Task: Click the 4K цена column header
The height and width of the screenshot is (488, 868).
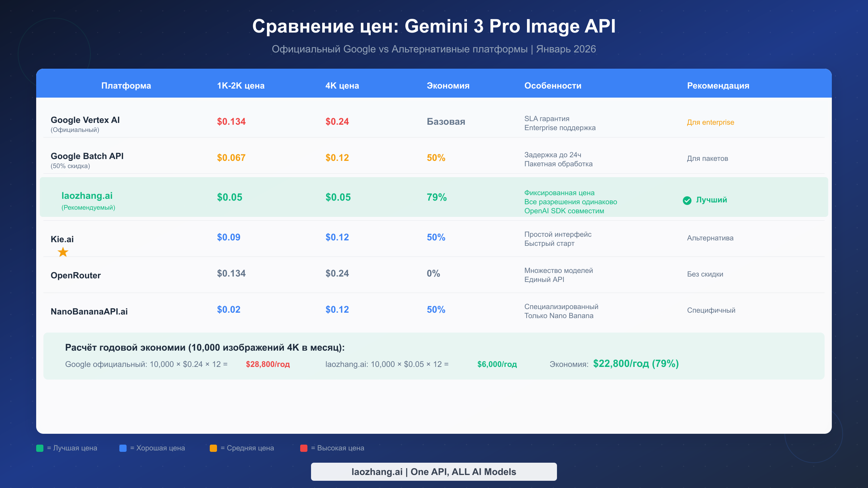Action: coord(342,86)
